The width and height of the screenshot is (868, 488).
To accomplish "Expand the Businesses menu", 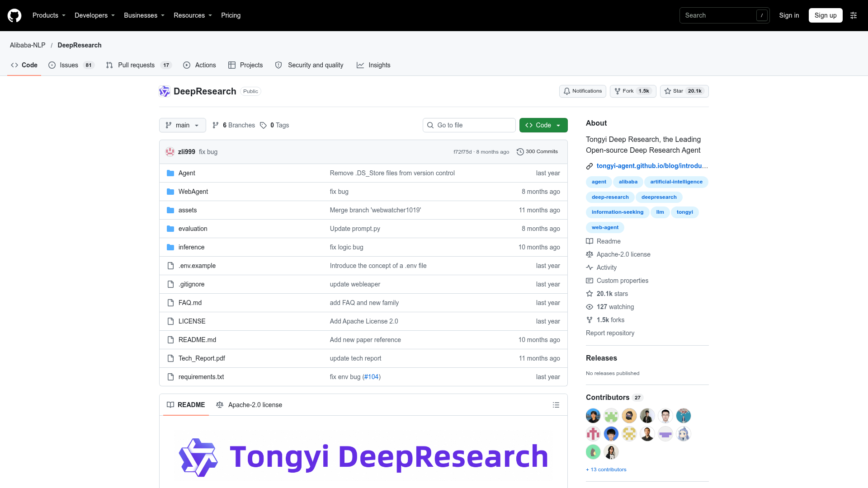I will pos(144,15).
